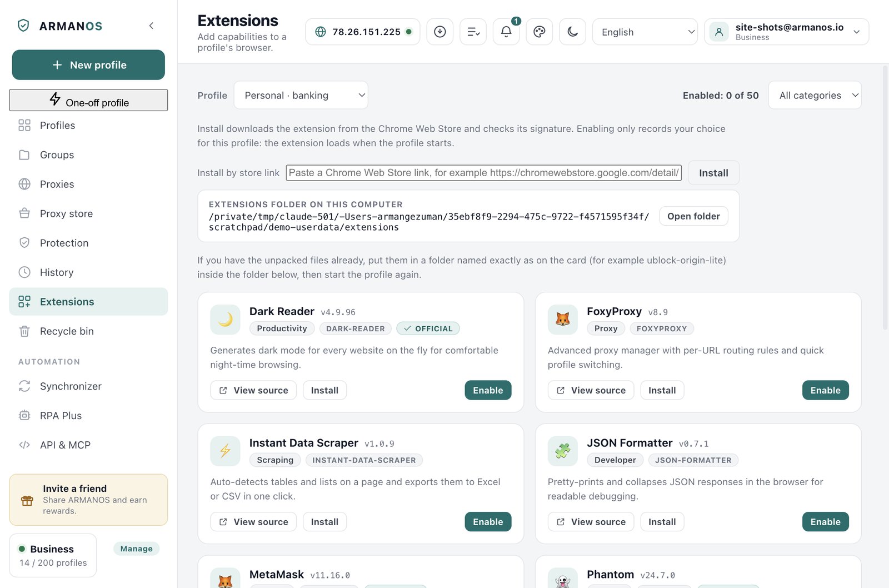
Task: View source of FoxyProxy
Action: pos(591,390)
